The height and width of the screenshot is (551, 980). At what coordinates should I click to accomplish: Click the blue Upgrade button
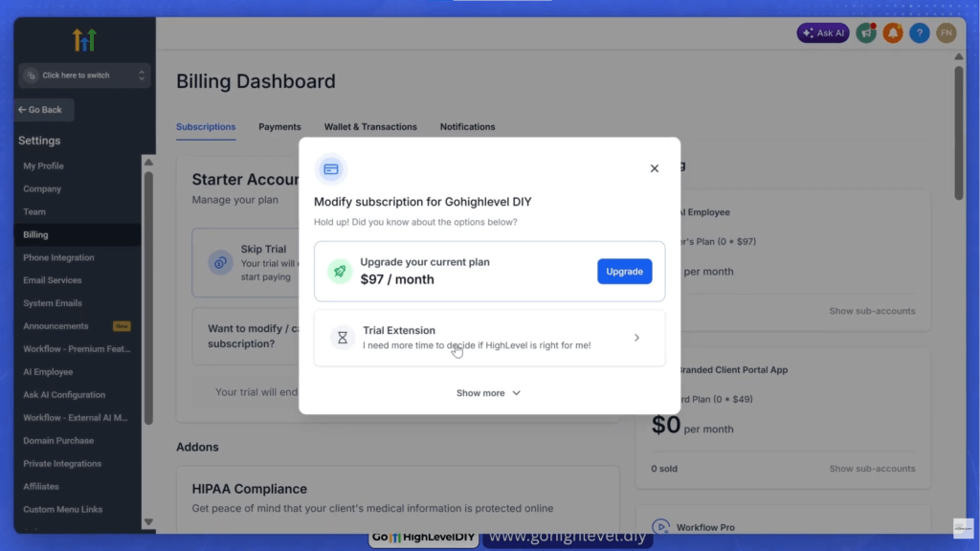(x=624, y=271)
